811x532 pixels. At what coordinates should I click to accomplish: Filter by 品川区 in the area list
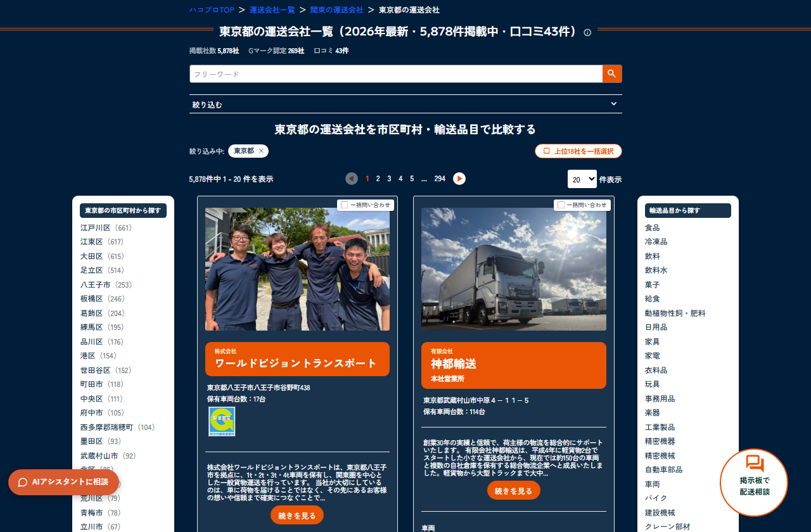tap(103, 342)
